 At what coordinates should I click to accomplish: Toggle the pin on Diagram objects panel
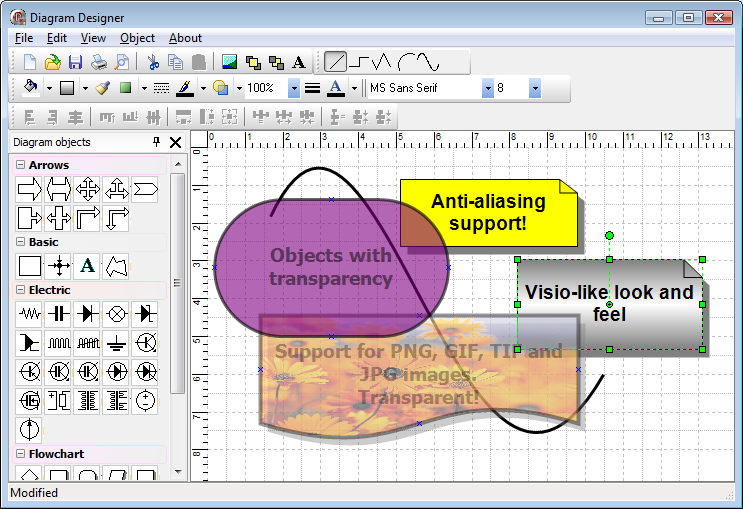point(156,143)
